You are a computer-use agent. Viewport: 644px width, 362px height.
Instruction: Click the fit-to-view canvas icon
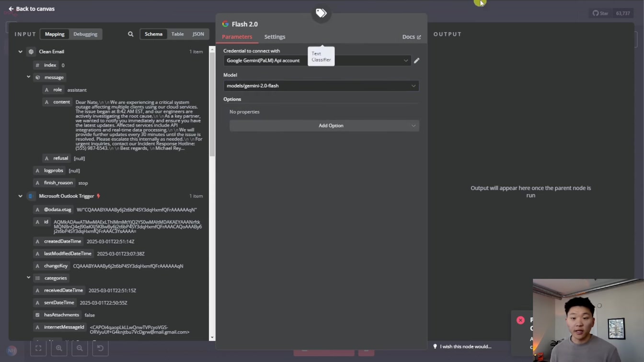(38, 348)
